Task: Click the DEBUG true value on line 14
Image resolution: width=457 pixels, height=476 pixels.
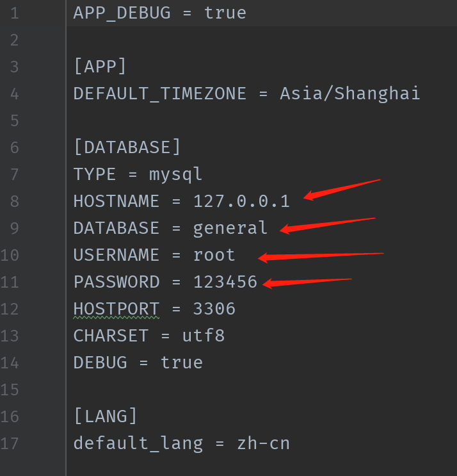Action: [181, 363]
